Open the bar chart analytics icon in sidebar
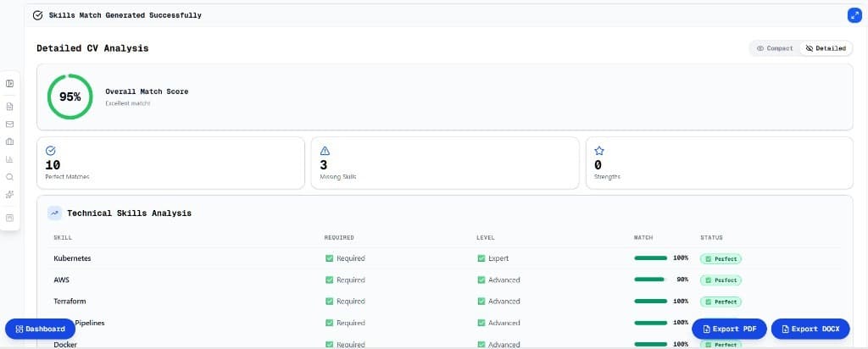This screenshot has height=349, width=868. 9,159
